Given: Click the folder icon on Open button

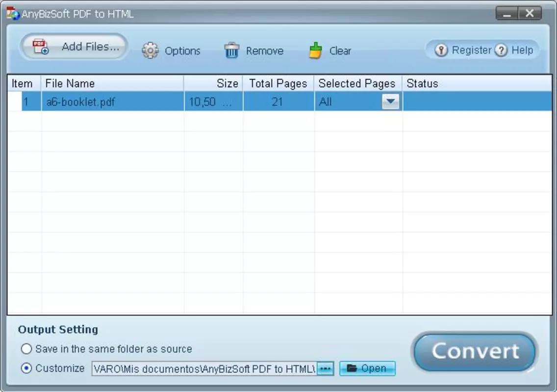Looking at the screenshot, I should pos(352,368).
